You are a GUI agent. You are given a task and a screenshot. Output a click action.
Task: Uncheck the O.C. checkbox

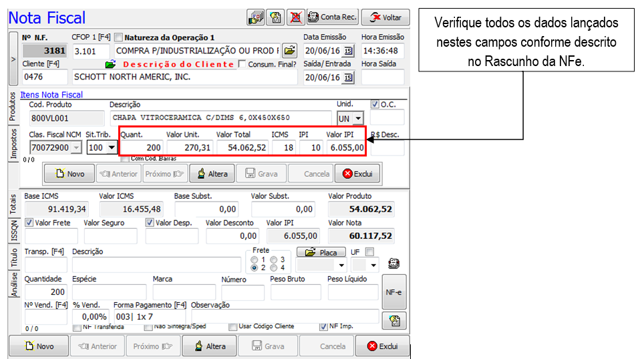[x=374, y=104]
